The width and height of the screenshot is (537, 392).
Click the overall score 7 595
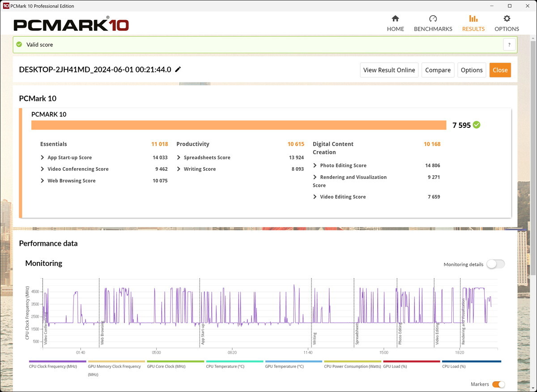pos(461,125)
